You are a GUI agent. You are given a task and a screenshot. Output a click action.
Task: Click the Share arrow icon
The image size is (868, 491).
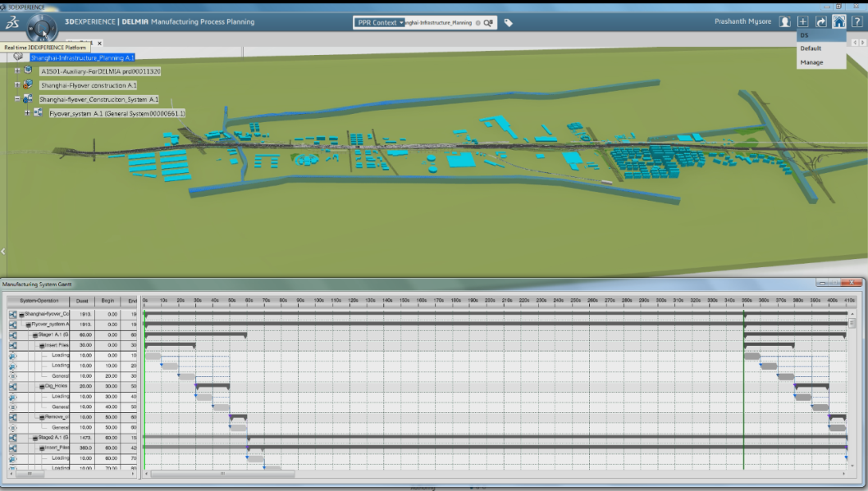pyautogui.click(x=820, y=22)
